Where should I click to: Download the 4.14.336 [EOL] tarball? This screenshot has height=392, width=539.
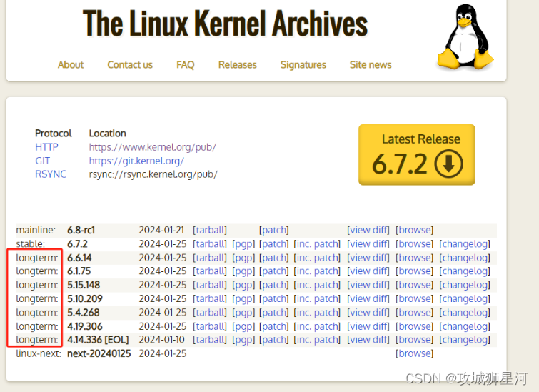210,340
